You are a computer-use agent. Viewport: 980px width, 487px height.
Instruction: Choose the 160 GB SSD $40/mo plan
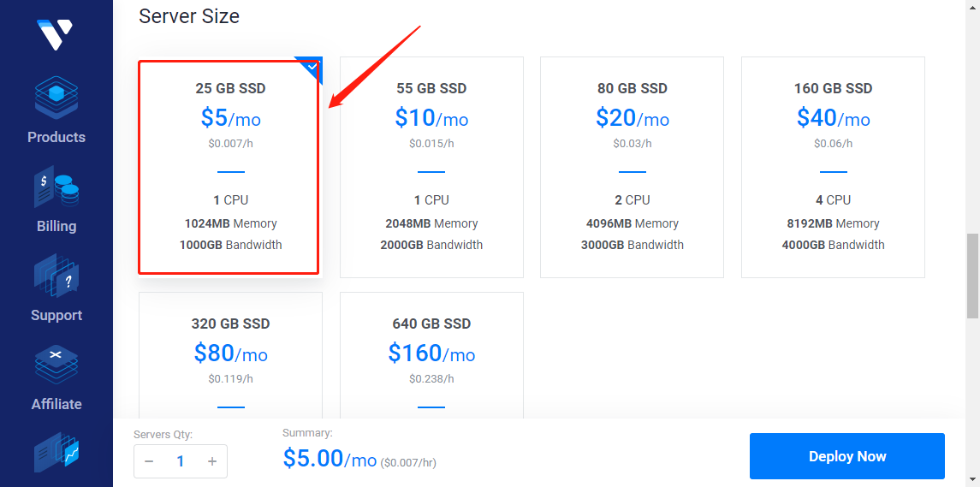[x=833, y=167]
